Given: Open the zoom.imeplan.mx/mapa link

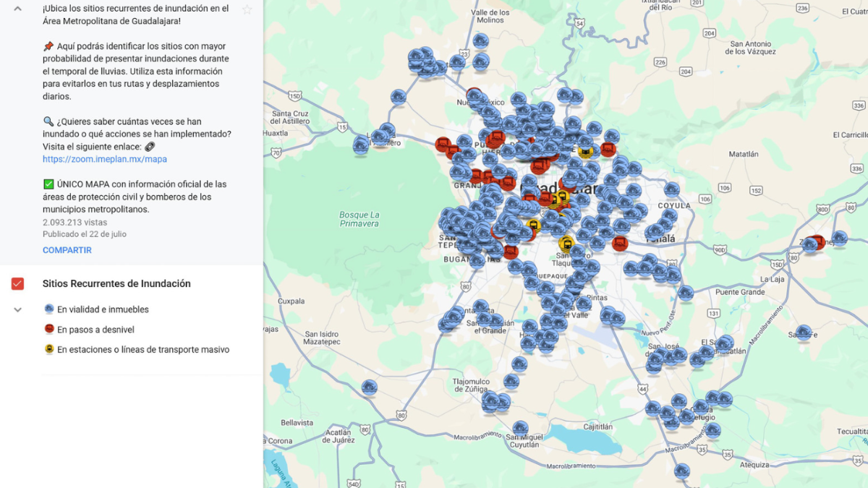Looking at the screenshot, I should pyautogui.click(x=104, y=159).
